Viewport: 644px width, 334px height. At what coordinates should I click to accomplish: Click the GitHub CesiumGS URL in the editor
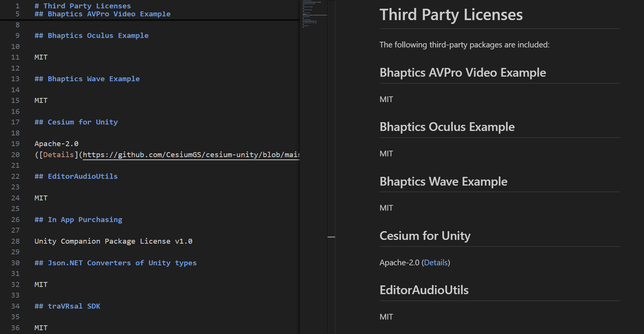tap(191, 154)
